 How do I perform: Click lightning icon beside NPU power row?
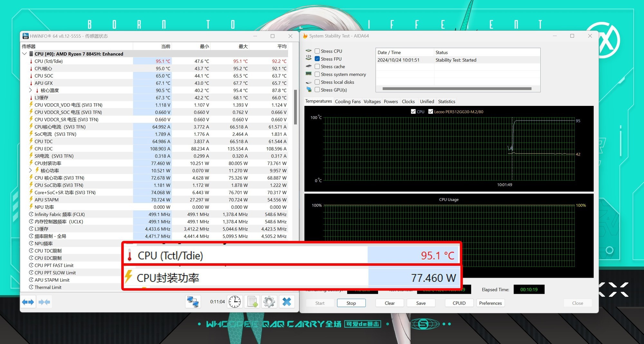point(31,207)
